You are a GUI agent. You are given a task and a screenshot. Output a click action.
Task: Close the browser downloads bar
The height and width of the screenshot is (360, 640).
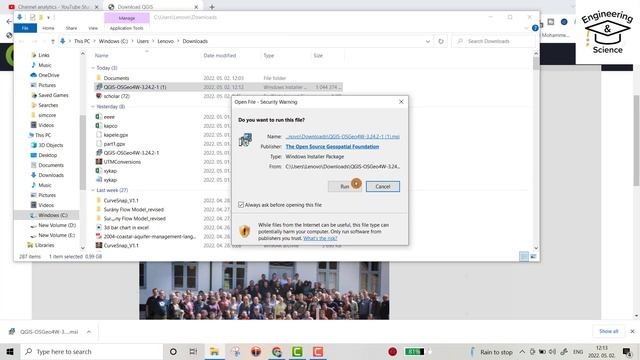(632, 331)
